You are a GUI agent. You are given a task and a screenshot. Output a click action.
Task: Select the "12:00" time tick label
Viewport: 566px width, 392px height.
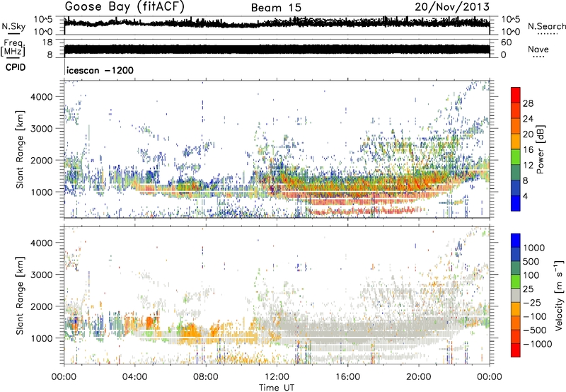pos(277,377)
